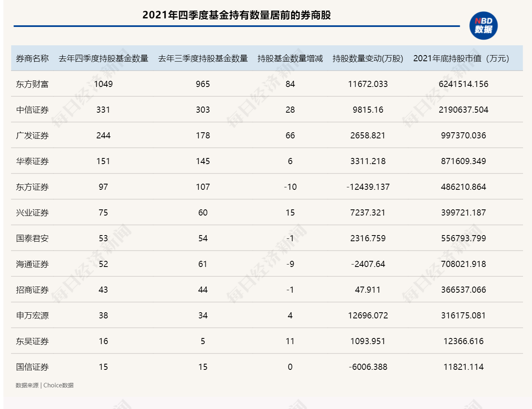532x409 pixels.
Task: Click market value 556793.799
Action: point(463,238)
